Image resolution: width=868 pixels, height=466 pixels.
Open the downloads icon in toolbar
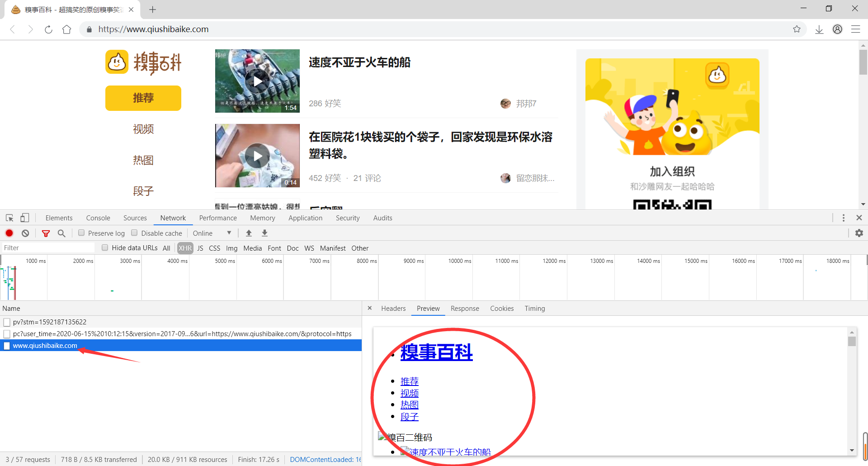[x=819, y=29]
